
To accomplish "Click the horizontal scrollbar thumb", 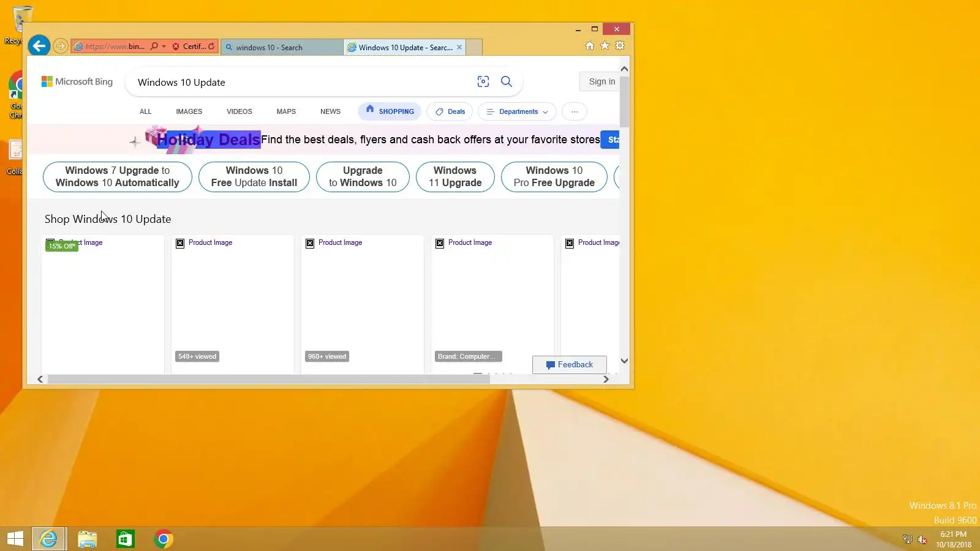I will [x=268, y=379].
